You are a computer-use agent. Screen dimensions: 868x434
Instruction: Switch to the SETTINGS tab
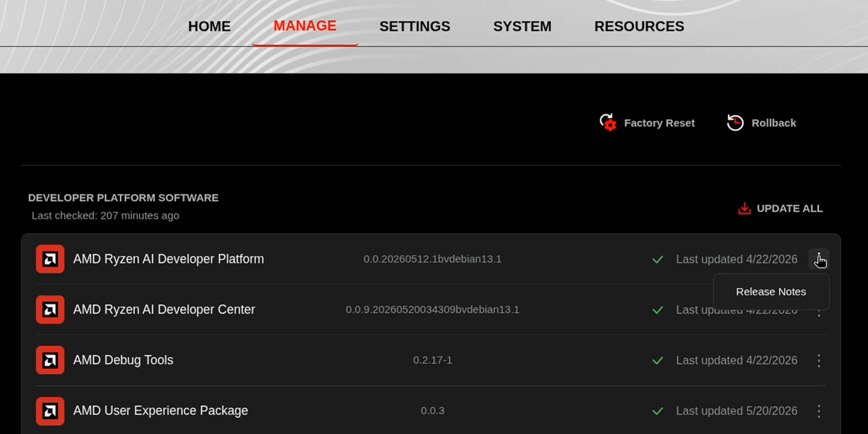415,26
